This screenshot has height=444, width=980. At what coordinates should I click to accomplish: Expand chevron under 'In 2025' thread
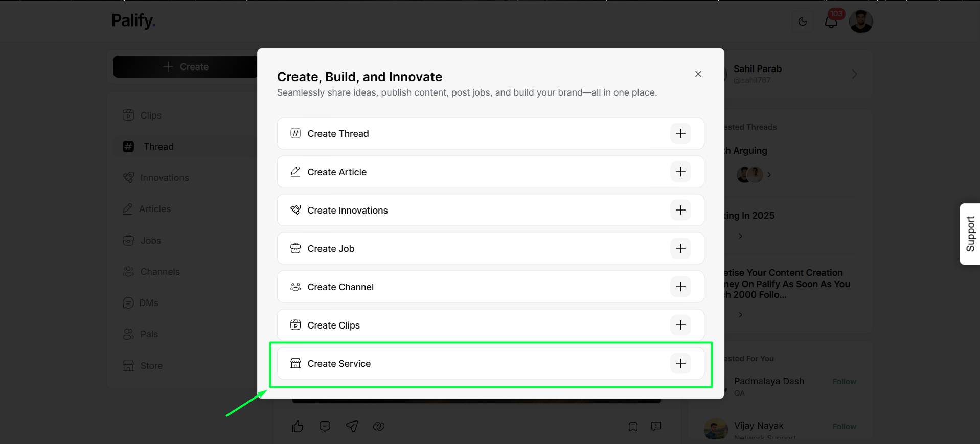click(x=740, y=236)
